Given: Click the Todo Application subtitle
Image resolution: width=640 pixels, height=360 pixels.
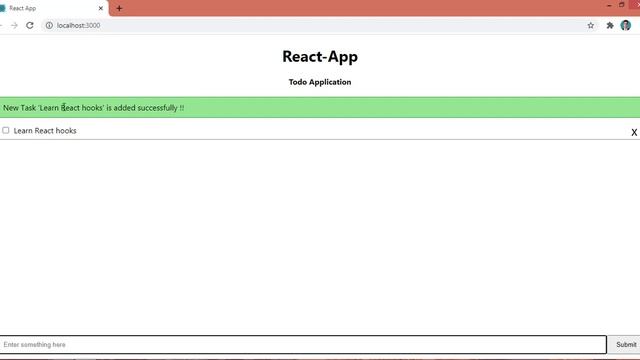Looking at the screenshot, I should (320, 82).
